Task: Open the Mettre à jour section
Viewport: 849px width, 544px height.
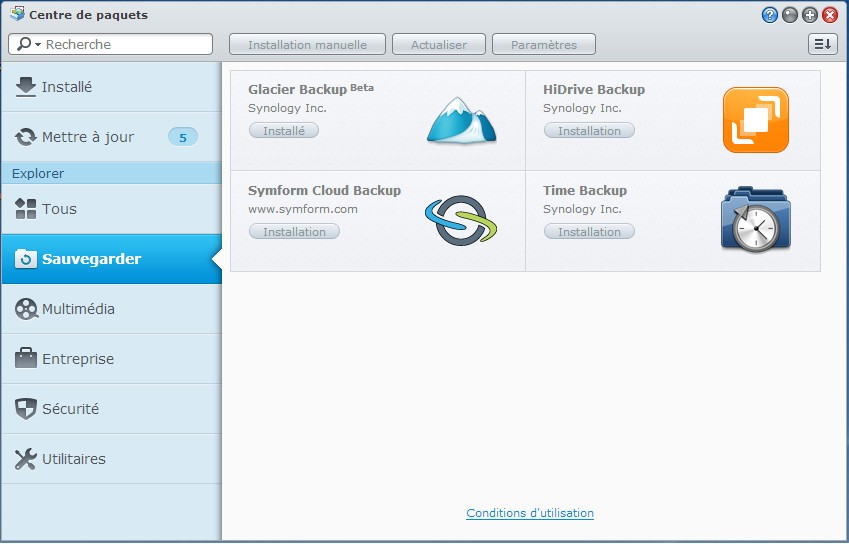Action: (87, 137)
